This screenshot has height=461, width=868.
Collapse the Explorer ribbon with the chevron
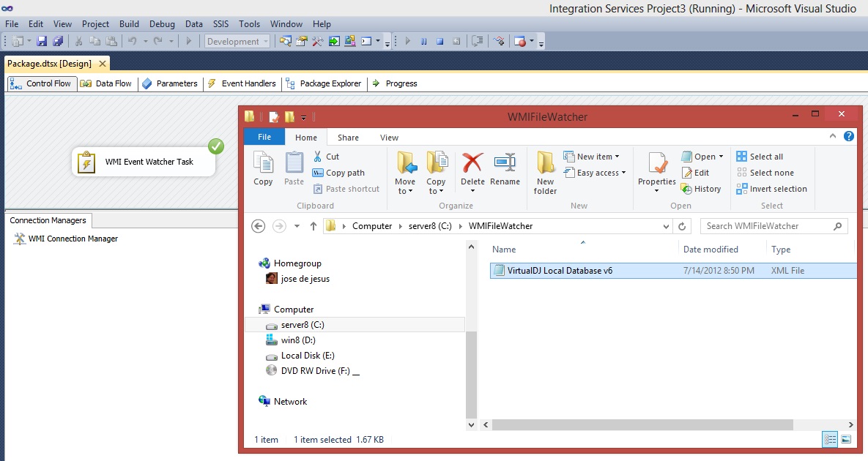click(833, 137)
